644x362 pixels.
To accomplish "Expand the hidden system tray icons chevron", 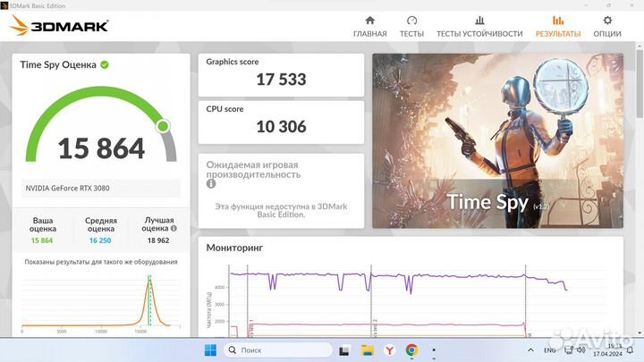I will pyautogui.click(x=530, y=350).
